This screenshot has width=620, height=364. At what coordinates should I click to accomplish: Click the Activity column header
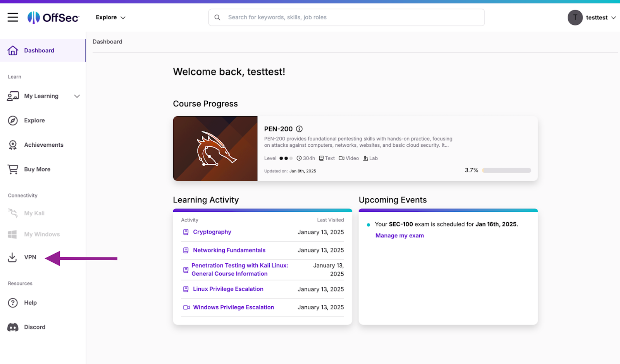189,220
